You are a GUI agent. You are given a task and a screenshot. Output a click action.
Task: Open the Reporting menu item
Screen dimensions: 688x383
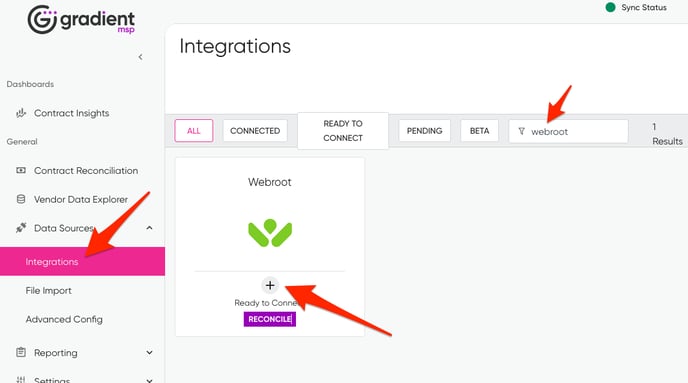(56, 353)
